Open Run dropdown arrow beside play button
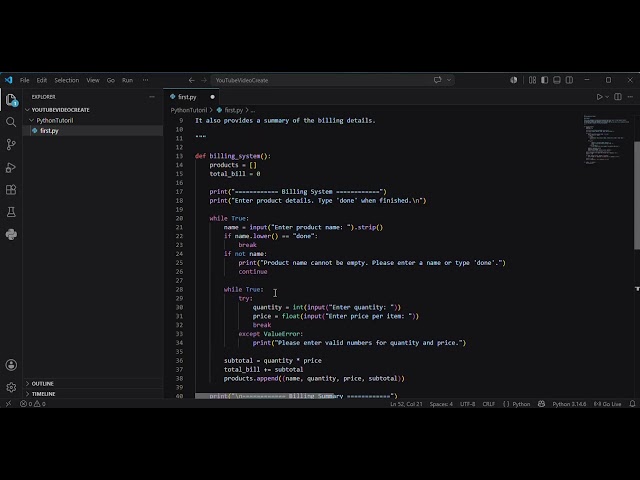The image size is (640, 480). point(607,97)
